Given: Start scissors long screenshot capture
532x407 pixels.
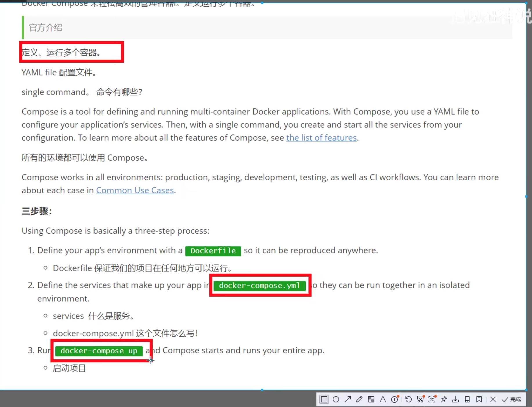Looking at the screenshot, I should click(x=420, y=399).
